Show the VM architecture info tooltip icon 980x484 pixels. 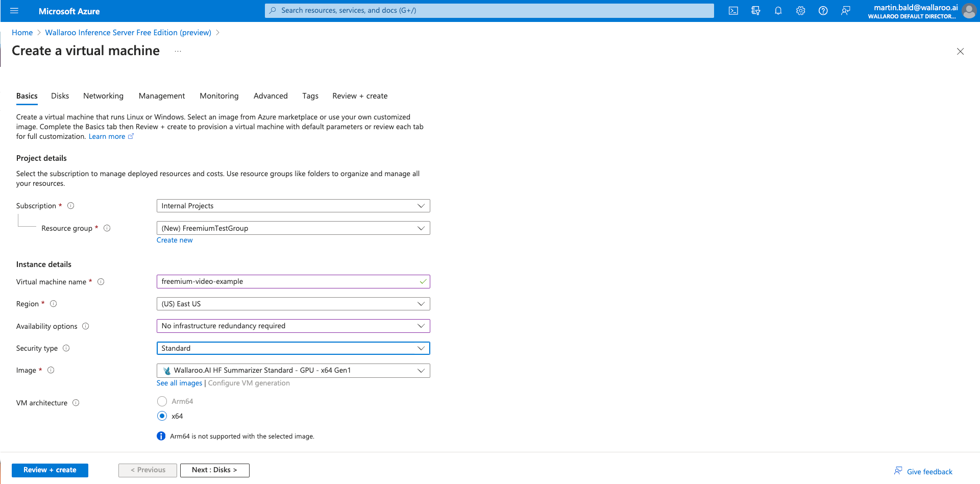[76, 403]
